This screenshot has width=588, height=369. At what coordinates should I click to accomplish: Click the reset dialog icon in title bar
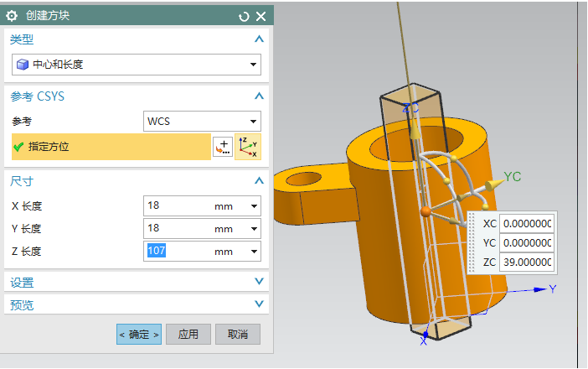pos(244,16)
